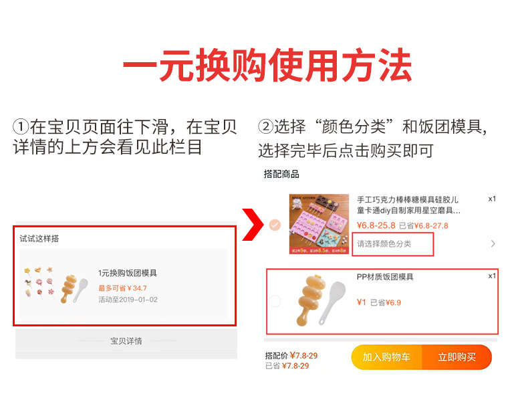Click the lollipop collage thumbnail in 试试这样搭
The image size is (528, 420).
39,282
